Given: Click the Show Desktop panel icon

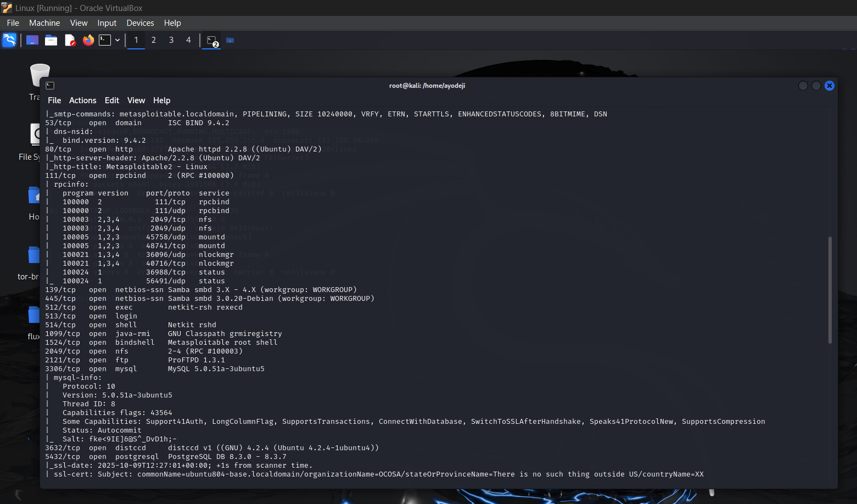Looking at the screenshot, I should (x=32, y=40).
